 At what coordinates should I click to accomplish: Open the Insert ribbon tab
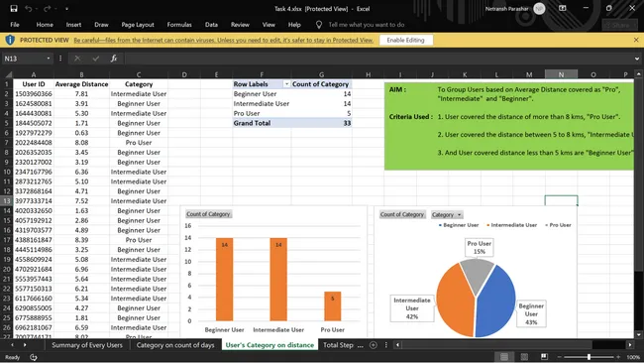click(73, 25)
